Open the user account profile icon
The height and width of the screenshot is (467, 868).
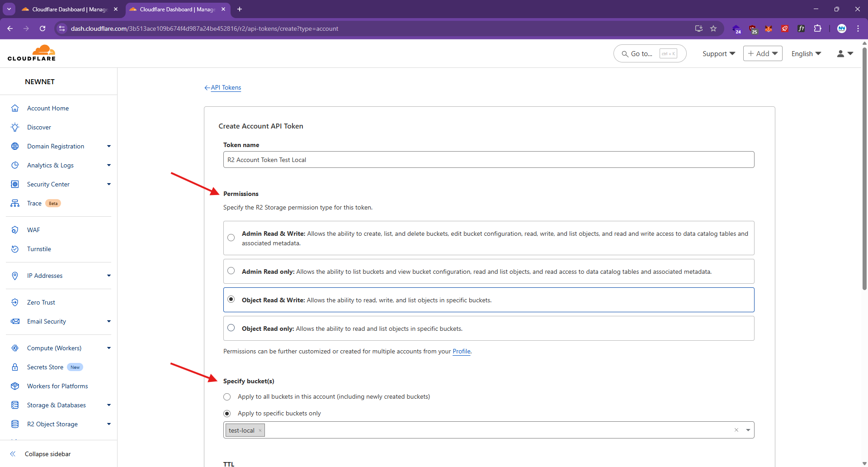coord(840,53)
